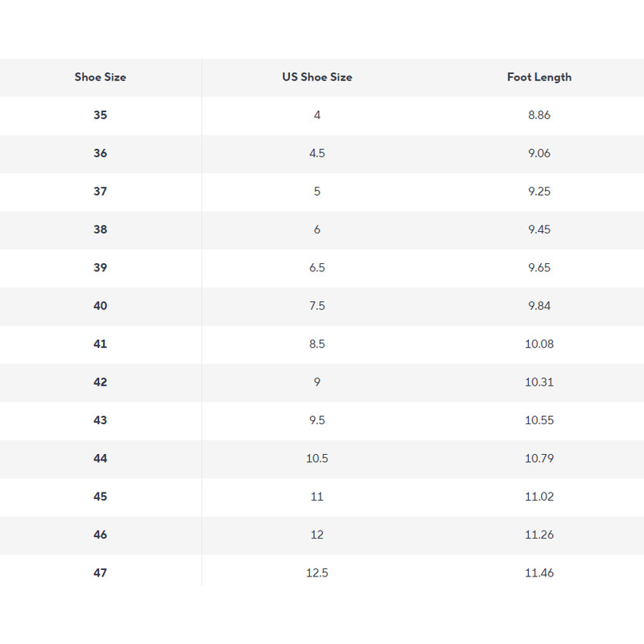The image size is (644, 644).
Task: Click shoe size 37 in the table
Action: click(x=100, y=192)
